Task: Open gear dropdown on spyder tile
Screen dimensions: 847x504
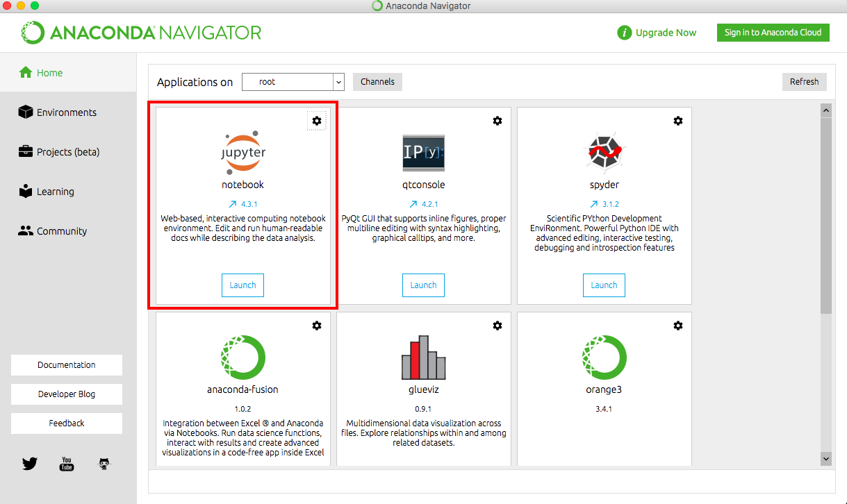Action: coord(678,121)
